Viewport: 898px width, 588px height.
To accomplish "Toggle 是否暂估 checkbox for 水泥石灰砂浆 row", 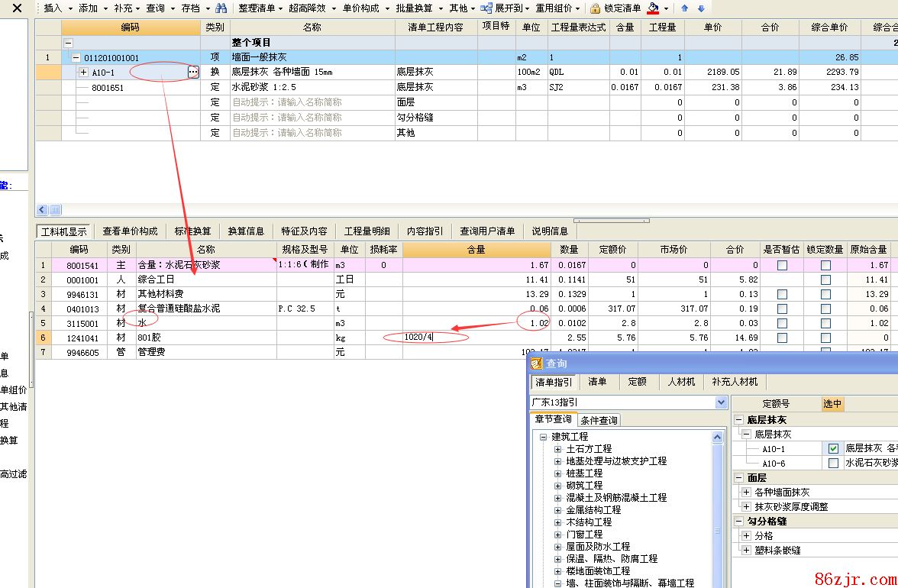I will click(x=782, y=265).
